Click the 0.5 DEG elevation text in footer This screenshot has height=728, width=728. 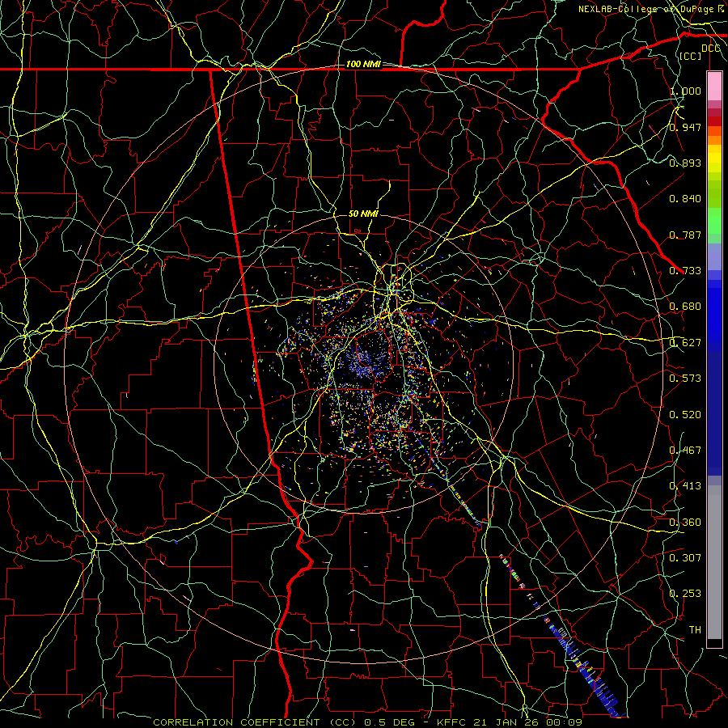pyautogui.click(x=388, y=722)
